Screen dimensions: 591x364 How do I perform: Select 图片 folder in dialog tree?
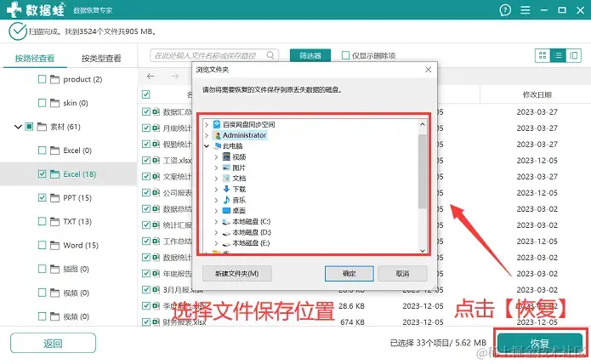coord(239,168)
